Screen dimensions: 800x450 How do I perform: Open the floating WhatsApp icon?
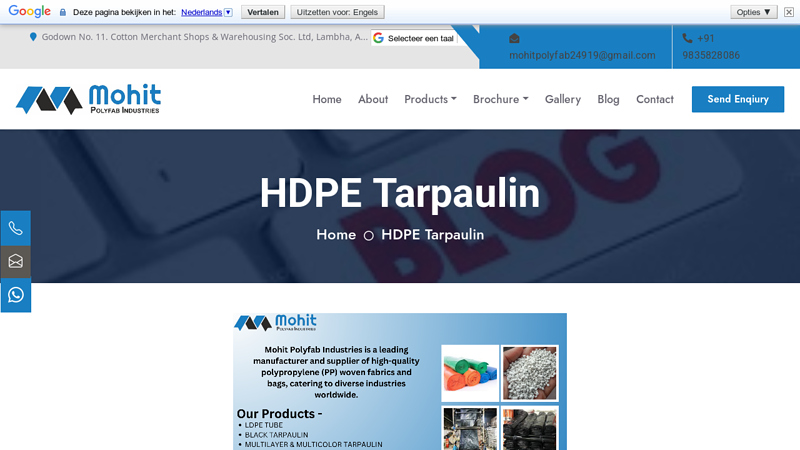[15, 295]
